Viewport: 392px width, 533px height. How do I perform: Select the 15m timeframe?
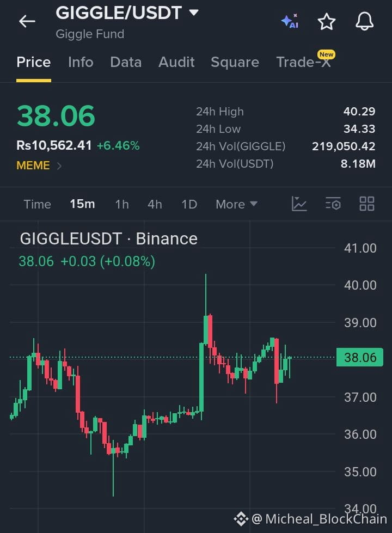(x=82, y=204)
